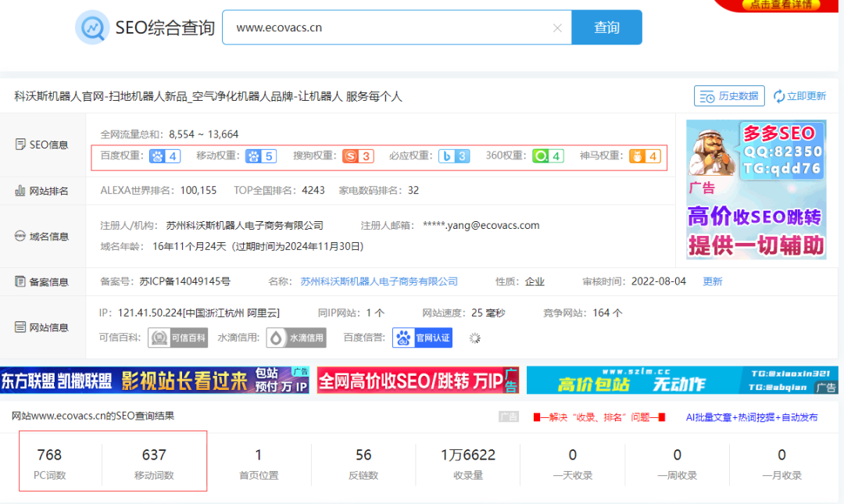The width and height of the screenshot is (844, 504).
Task: Click the 首页位置 value 1
Action: 259,455
